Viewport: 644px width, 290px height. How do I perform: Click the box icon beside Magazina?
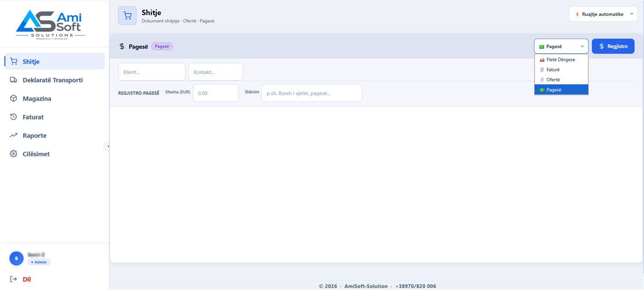click(x=14, y=98)
